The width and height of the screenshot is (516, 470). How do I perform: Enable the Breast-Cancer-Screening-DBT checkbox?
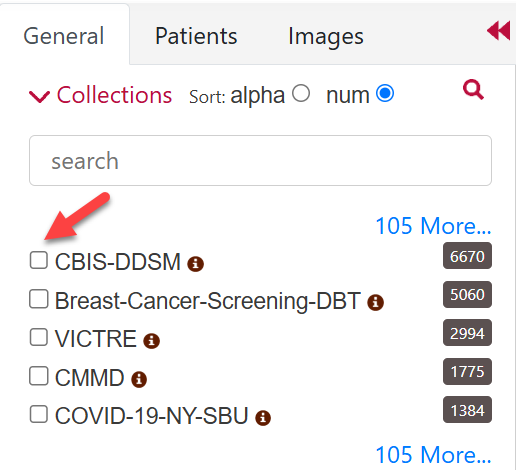(x=39, y=299)
